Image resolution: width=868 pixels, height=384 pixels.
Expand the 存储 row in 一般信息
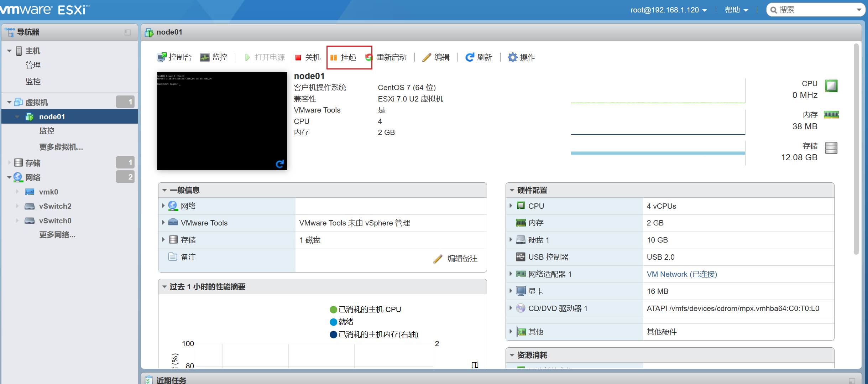(163, 240)
